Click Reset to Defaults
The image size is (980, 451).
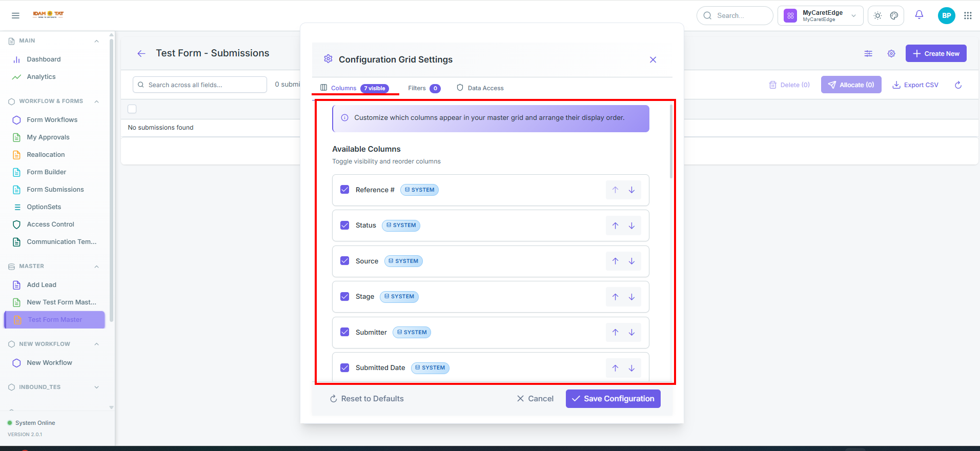click(x=366, y=399)
